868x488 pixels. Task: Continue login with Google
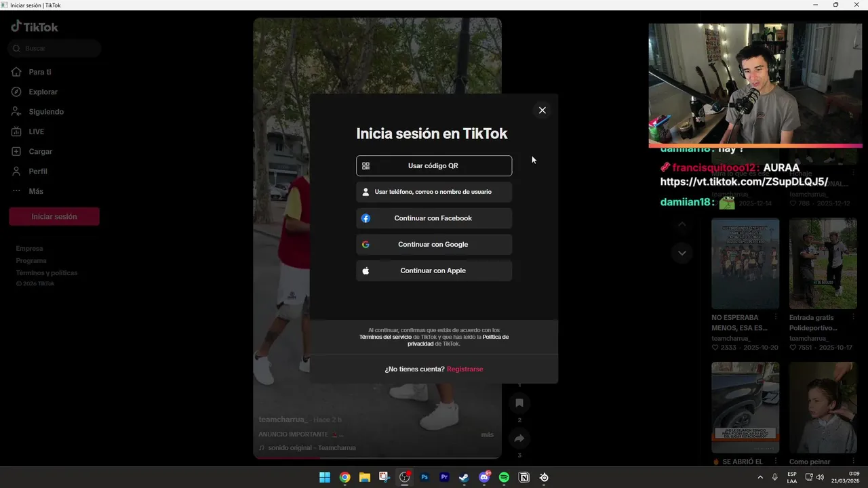[434, 244]
